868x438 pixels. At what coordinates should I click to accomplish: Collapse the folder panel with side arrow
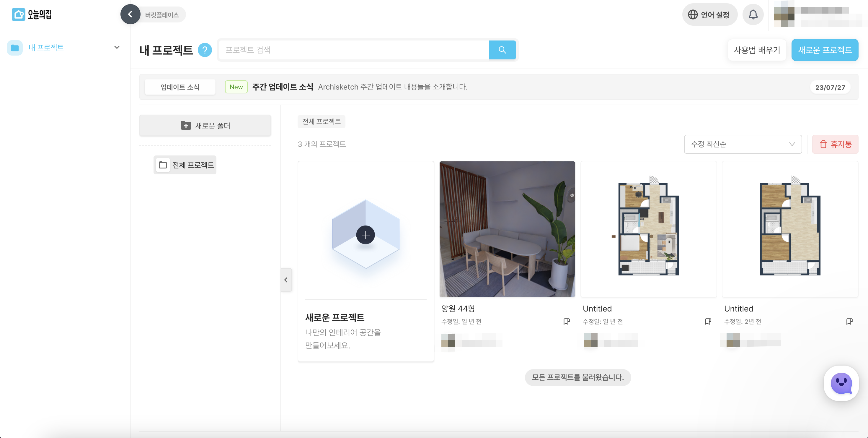point(286,280)
